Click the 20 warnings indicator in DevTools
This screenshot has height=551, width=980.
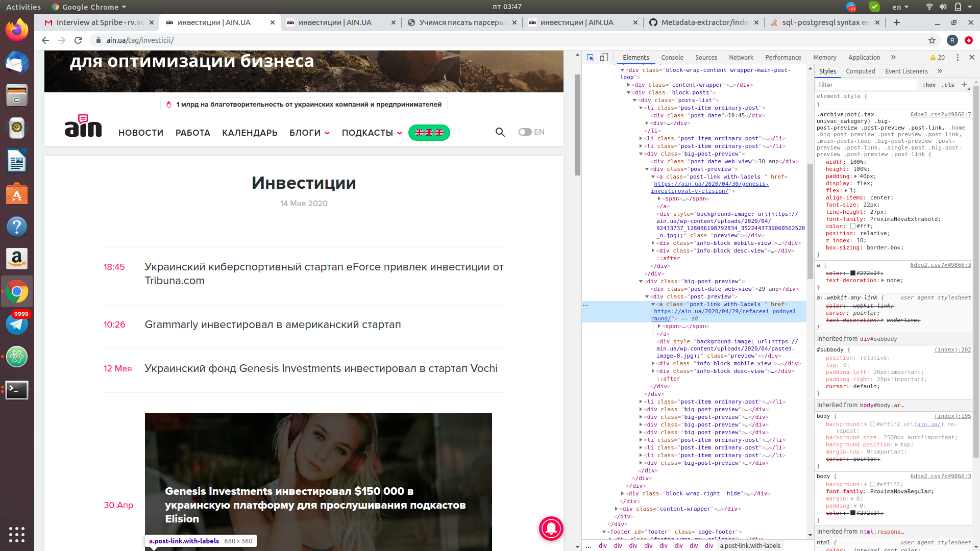point(938,58)
